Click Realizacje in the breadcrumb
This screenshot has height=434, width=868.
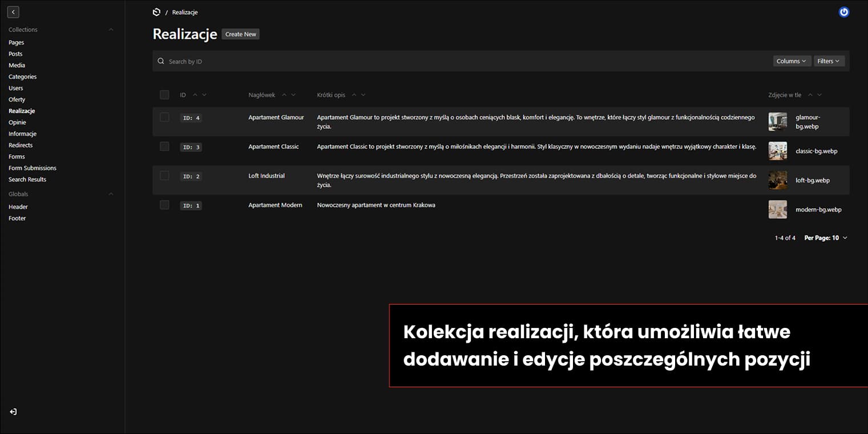(x=184, y=11)
